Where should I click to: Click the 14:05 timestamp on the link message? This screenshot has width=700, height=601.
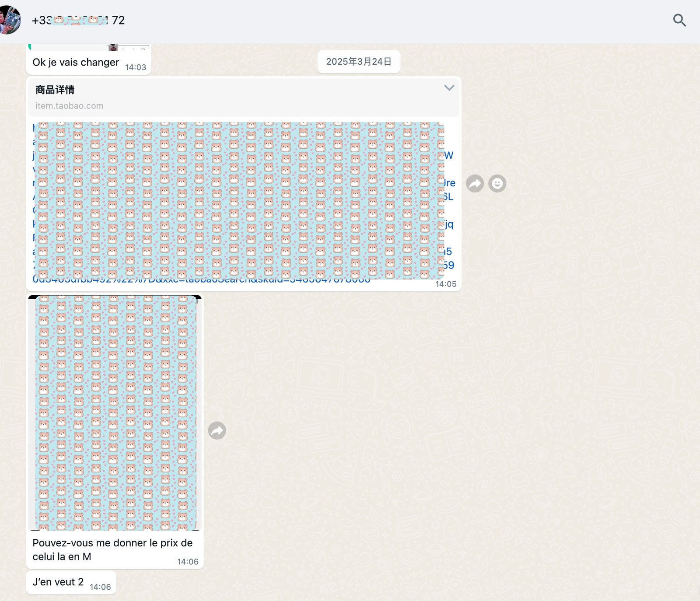[445, 284]
